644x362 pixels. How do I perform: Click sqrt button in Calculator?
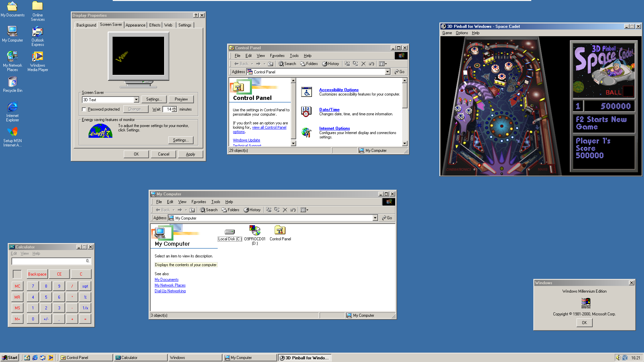point(85,286)
